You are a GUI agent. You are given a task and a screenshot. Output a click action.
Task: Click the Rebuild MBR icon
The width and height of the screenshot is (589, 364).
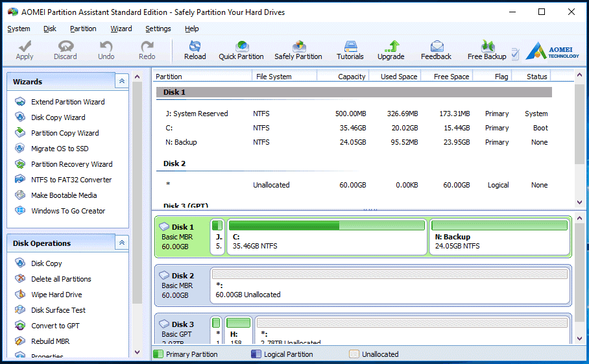pos(20,341)
